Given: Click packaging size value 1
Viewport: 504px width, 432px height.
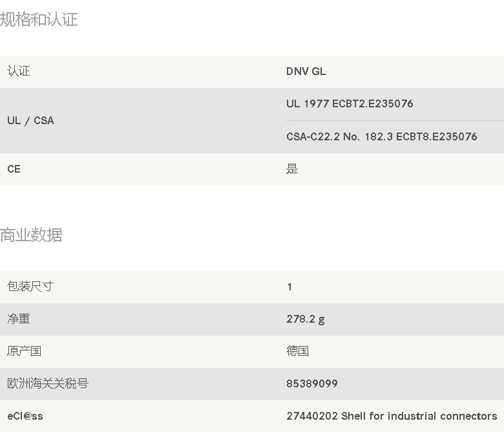Looking at the screenshot, I should (289, 287).
